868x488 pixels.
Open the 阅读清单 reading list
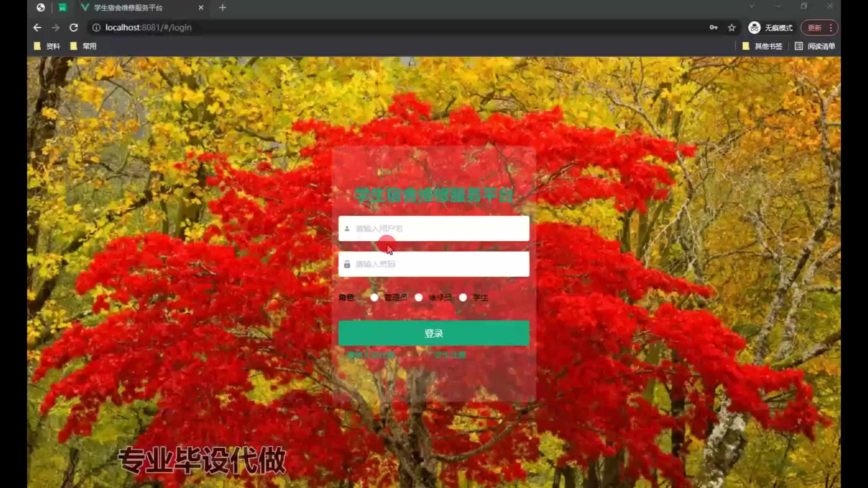point(815,46)
